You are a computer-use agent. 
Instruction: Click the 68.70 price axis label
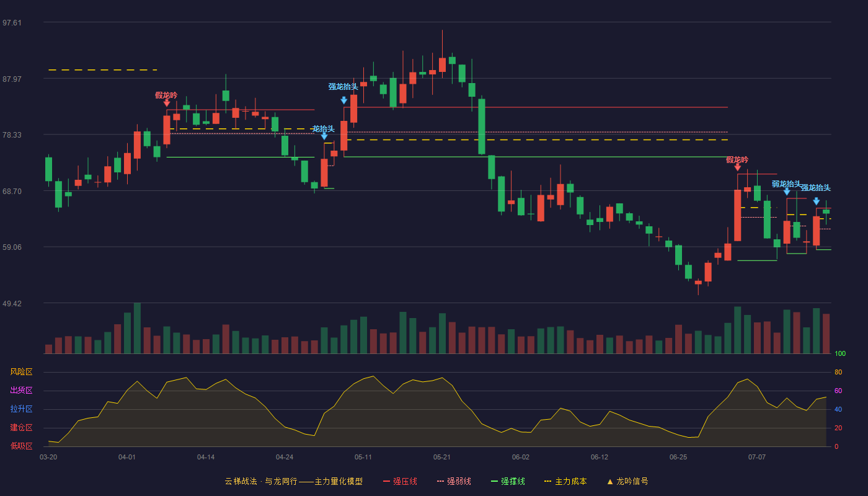point(12,192)
